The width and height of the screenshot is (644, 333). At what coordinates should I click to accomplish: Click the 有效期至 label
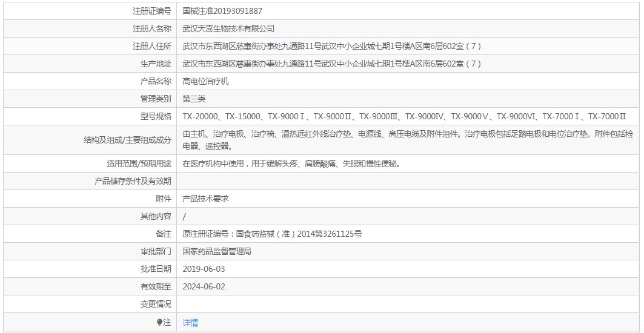156,286
